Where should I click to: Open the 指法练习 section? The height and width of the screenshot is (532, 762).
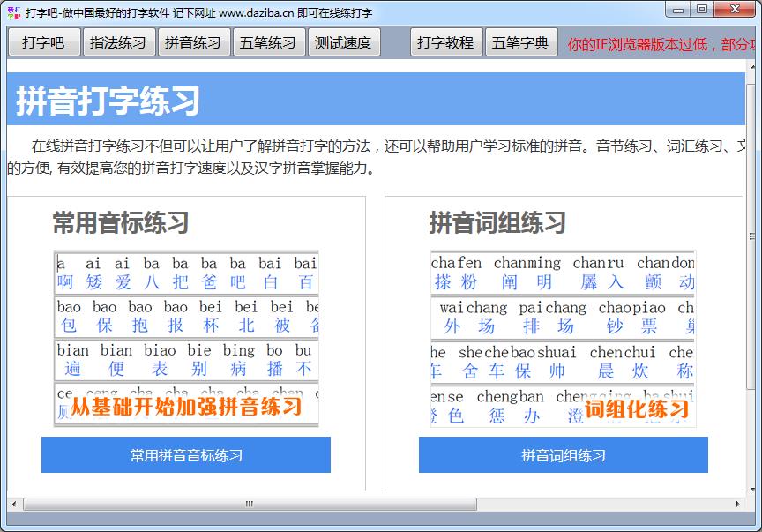[x=119, y=42]
